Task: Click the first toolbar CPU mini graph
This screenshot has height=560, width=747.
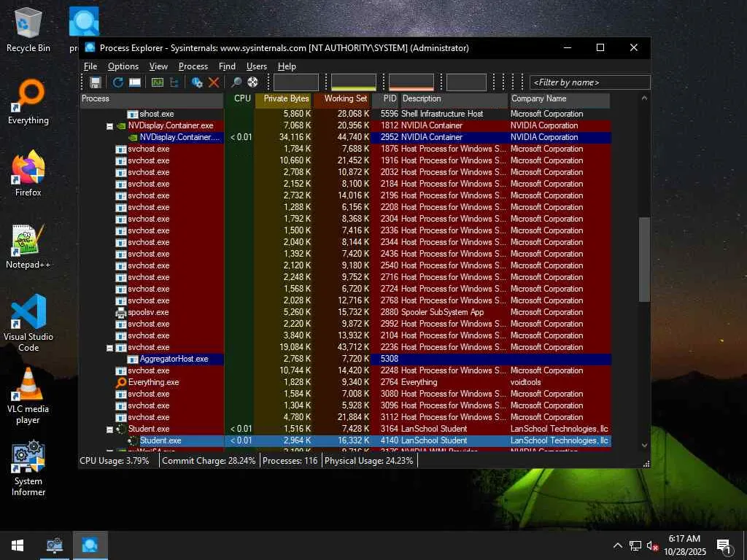Action: coord(296,82)
